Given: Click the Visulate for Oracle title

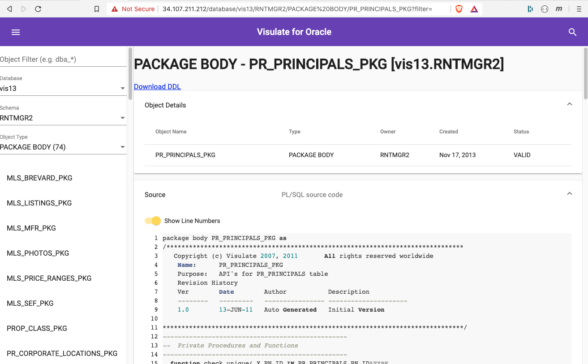Looking at the screenshot, I should click(294, 32).
